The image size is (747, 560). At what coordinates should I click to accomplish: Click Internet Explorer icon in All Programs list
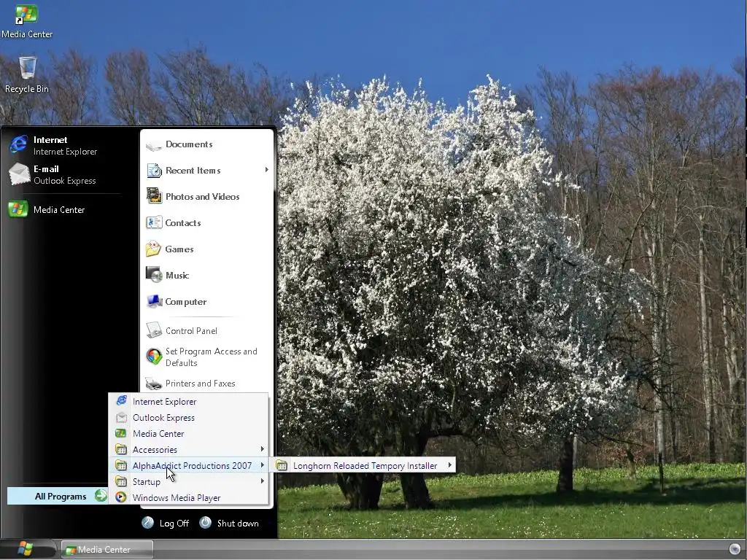click(122, 401)
